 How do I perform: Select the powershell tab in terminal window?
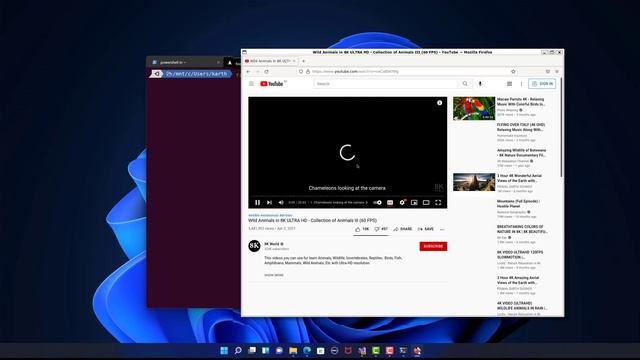(184, 62)
